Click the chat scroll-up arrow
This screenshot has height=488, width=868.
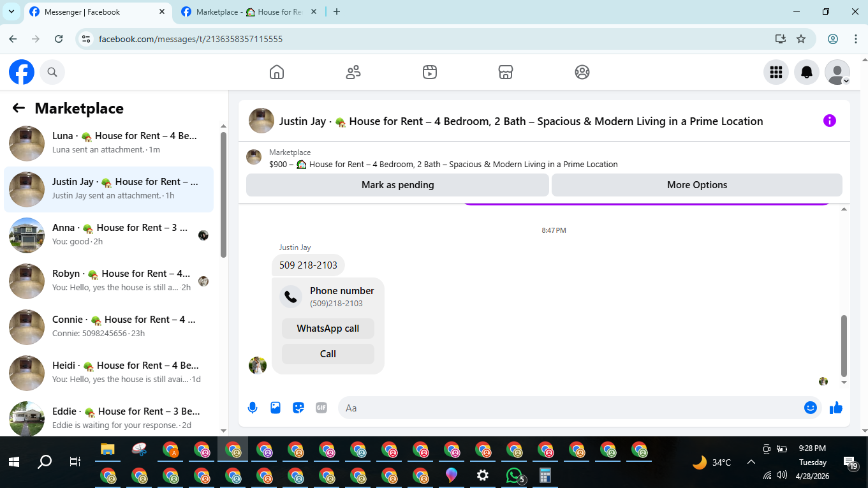844,209
